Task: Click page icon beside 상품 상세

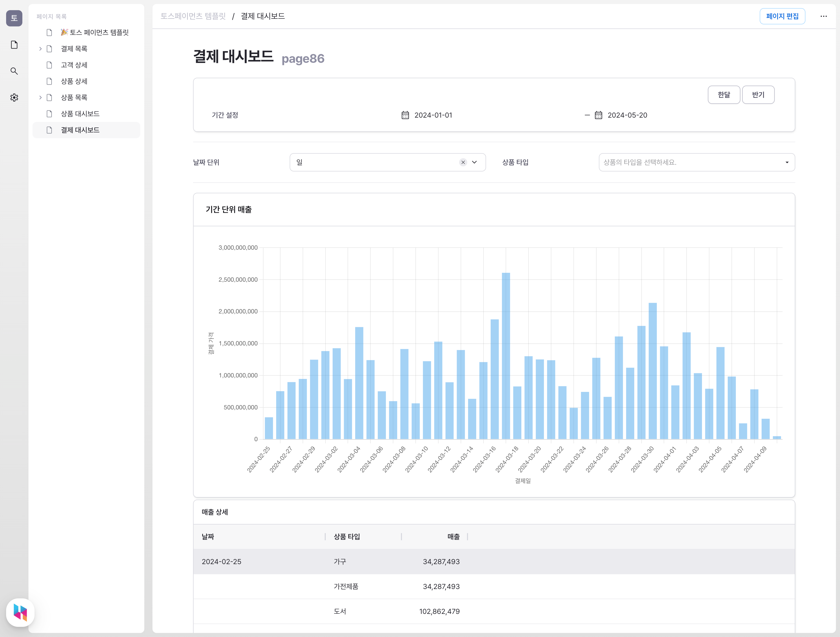Action: (x=49, y=81)
